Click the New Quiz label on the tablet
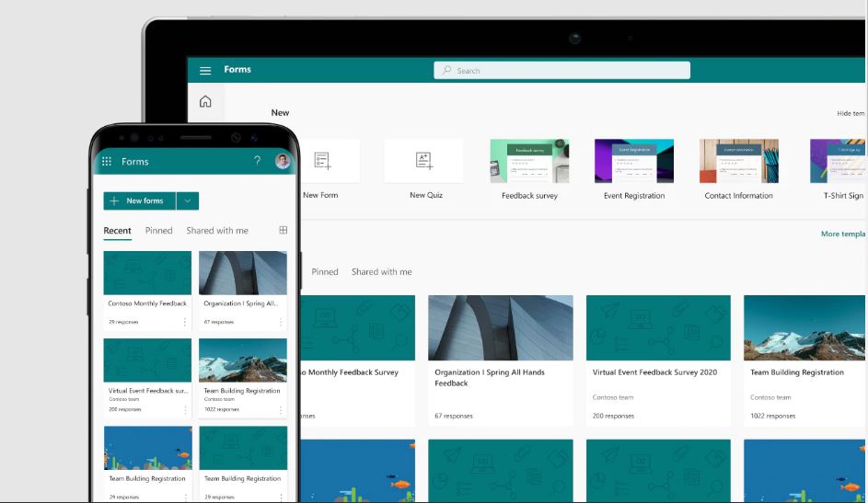 [x=426, y=195]
